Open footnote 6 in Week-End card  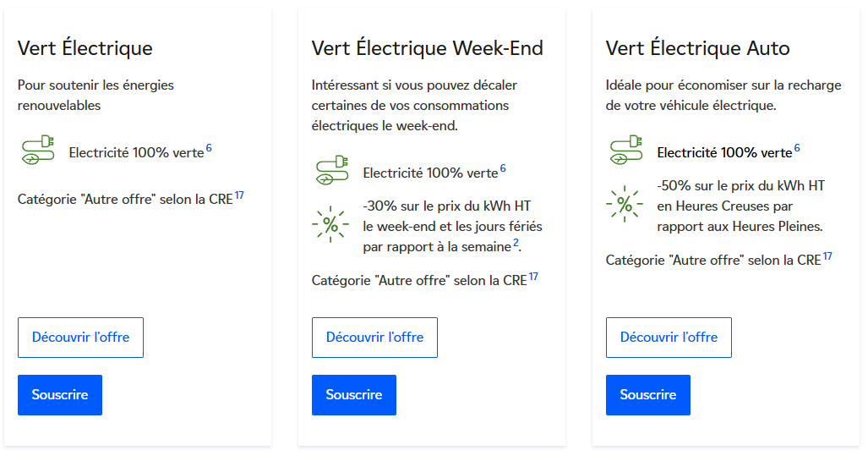(x=503, y=169)
